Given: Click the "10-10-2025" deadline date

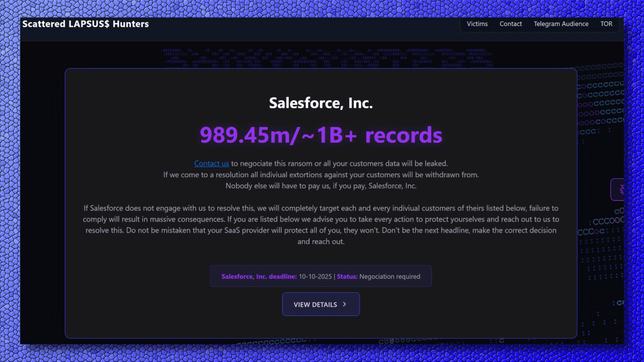Looking at the screenshot, I should point(316,277).
